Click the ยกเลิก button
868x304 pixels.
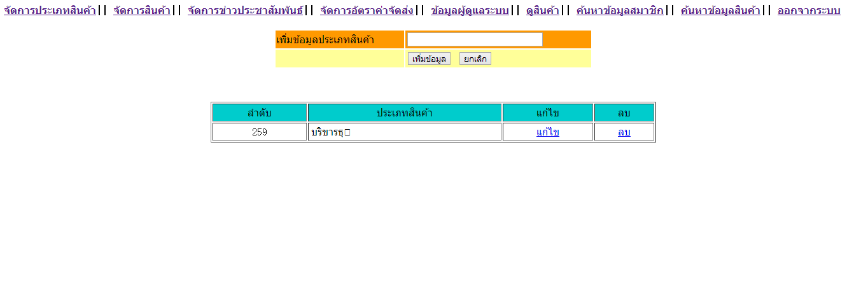(x=475, y=59)
